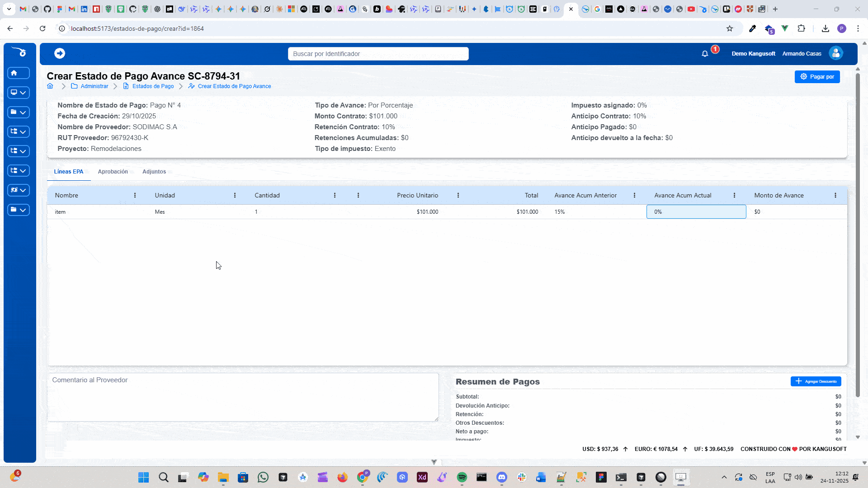The width and height of the screenshot is (868, 488).
Task: Open the home icon in the blue sidebar
Action: [19, 73]
